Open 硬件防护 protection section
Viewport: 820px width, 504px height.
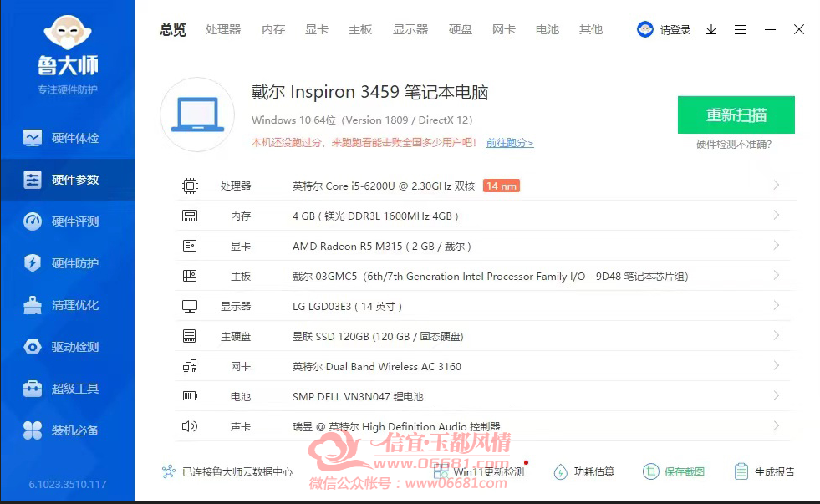[67, 263]
